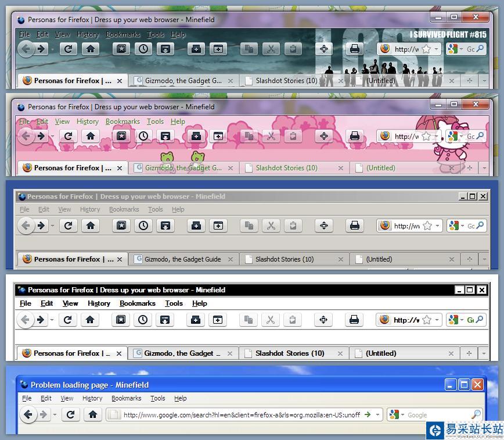Click Back arrow in the LOST-themed window
Screen dimensions: 504x440
(26, 49)
